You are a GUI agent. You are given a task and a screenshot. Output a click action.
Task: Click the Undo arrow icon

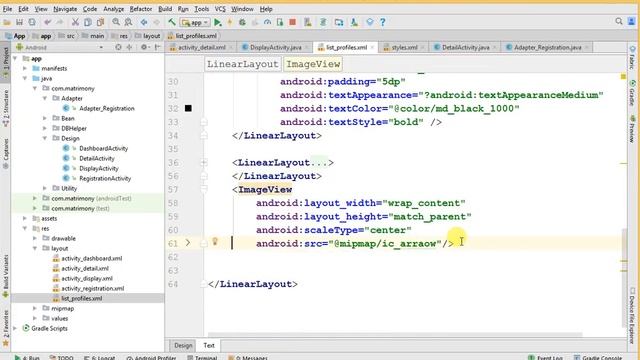[x=48, y=22]
